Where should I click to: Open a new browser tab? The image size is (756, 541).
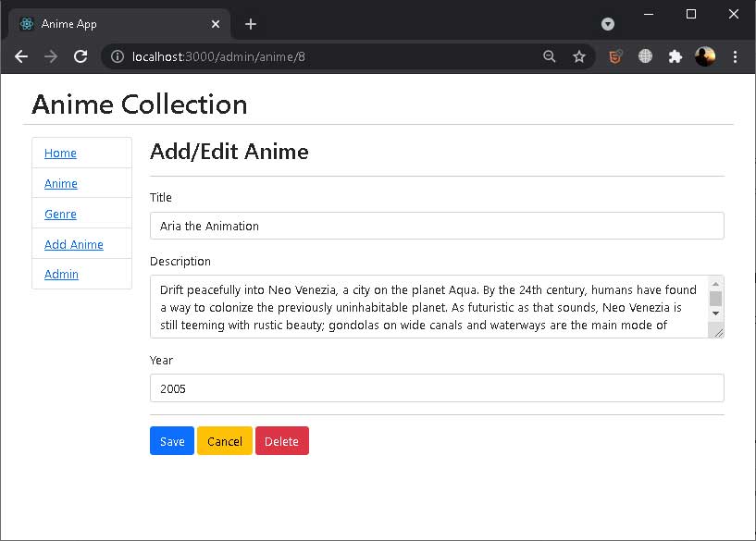click(x=250, y=23)
